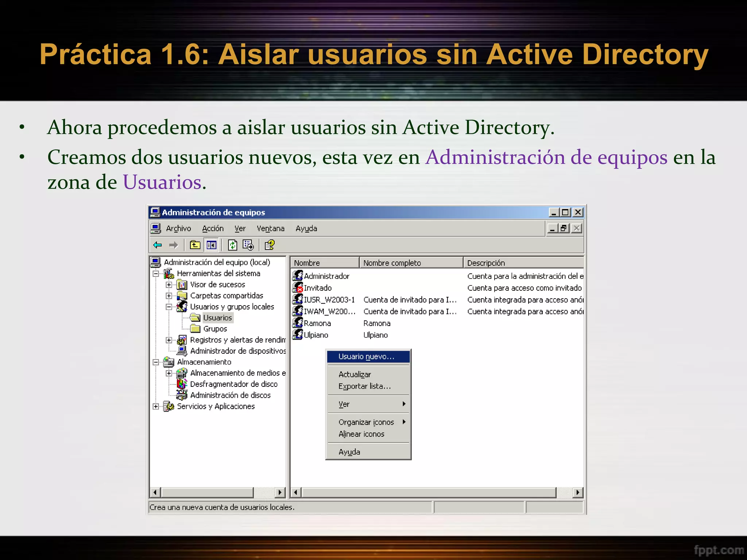Viewport: 747px width, 560px height.
Task: Expand the Visor de sucesos node
Action: 169,284
